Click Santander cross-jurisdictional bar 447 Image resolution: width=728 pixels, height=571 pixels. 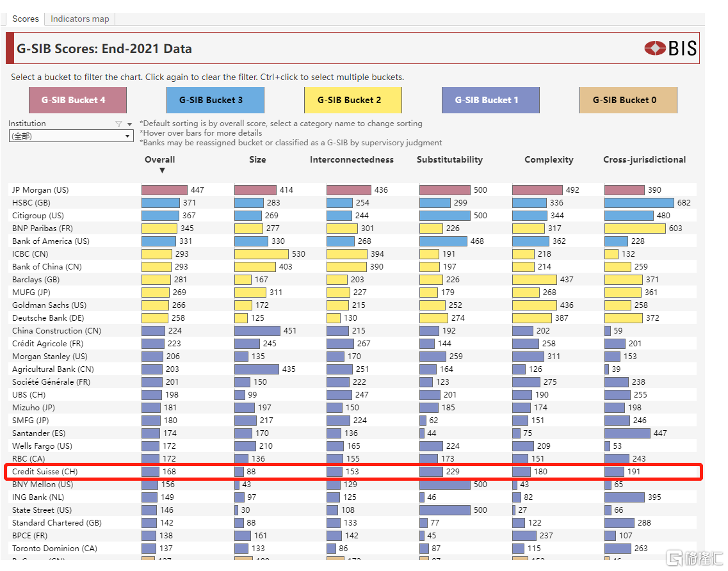627,433
